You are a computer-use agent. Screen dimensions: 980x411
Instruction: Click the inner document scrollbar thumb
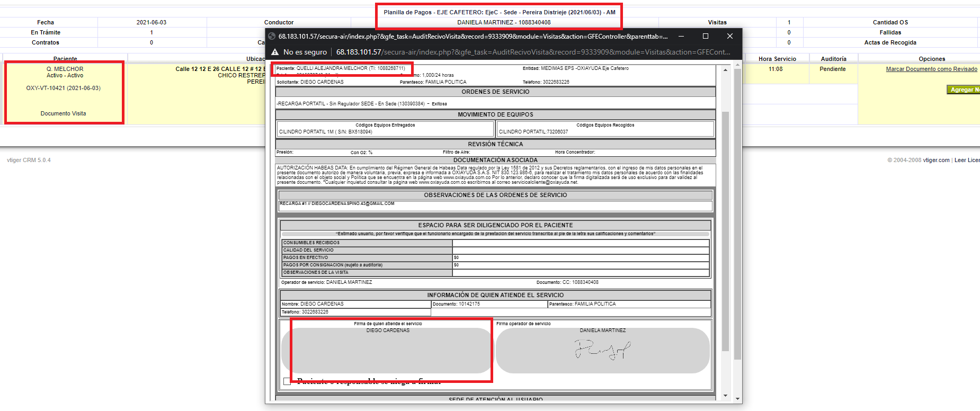pos(725,231)
